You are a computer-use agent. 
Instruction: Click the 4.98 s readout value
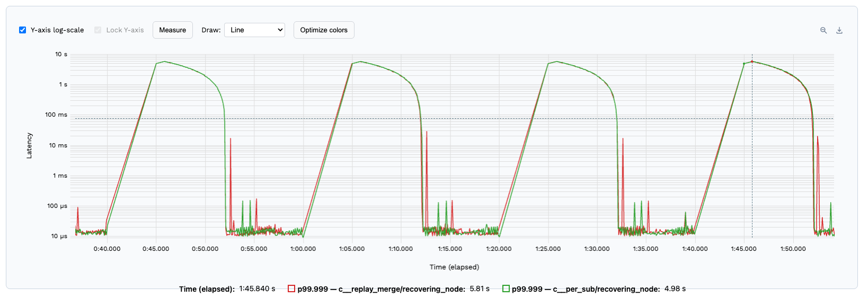tap(675, 289)
